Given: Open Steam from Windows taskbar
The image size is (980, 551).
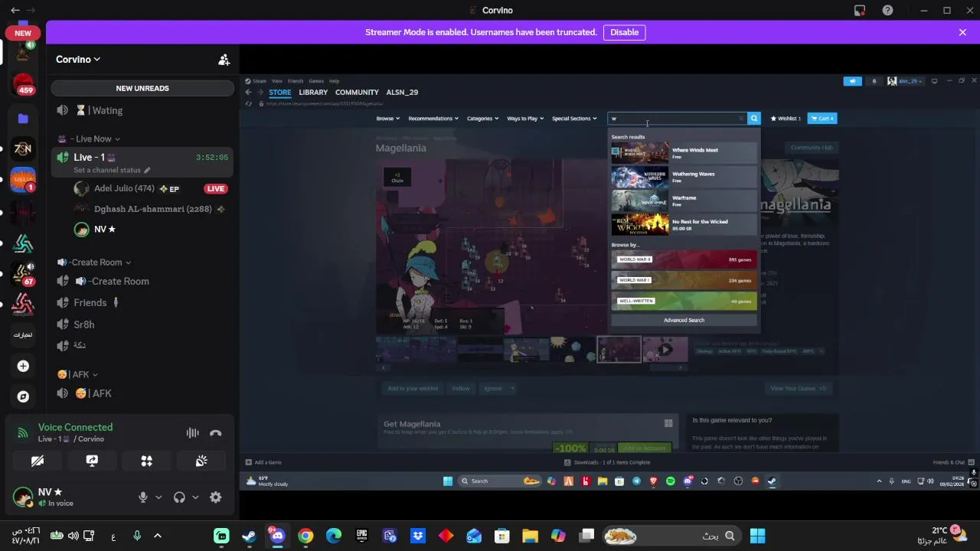Looking at the screenshot, I should [x=249, y=536].
